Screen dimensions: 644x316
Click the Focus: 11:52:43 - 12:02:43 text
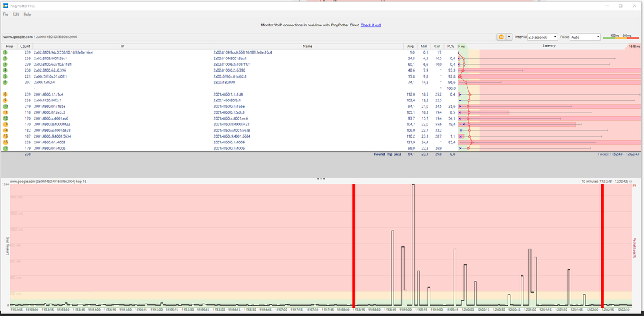[x=619, y=154]
